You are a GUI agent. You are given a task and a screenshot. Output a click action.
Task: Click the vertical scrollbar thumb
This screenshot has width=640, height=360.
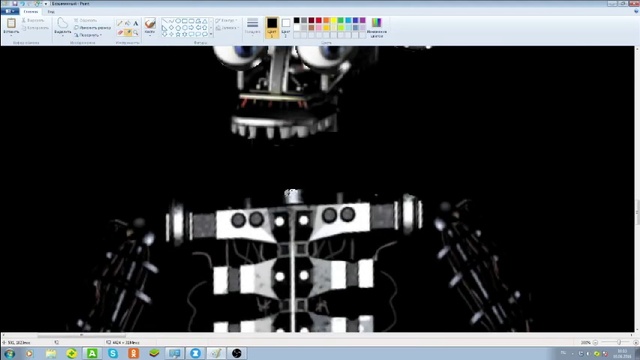tap(637, 212)
